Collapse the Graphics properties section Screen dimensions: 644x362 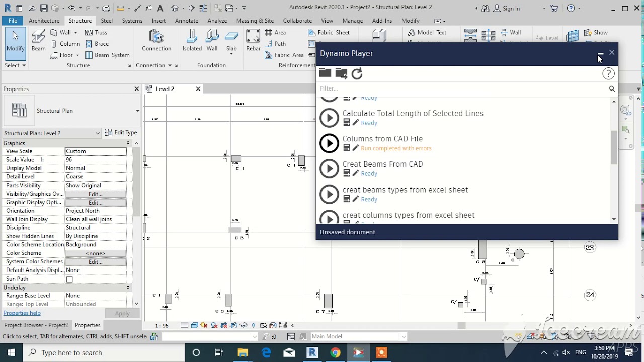coord(128,143)
